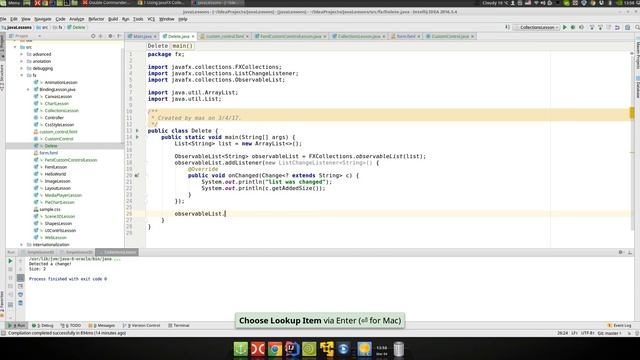Screen dimensions: 640x360
Task: Close the Delete.java editor tab
Action: (x=193, y=36)
